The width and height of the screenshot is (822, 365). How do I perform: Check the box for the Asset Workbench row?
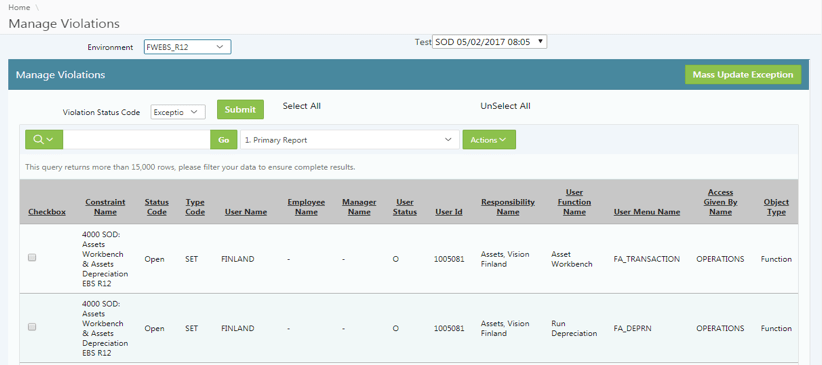32,257
